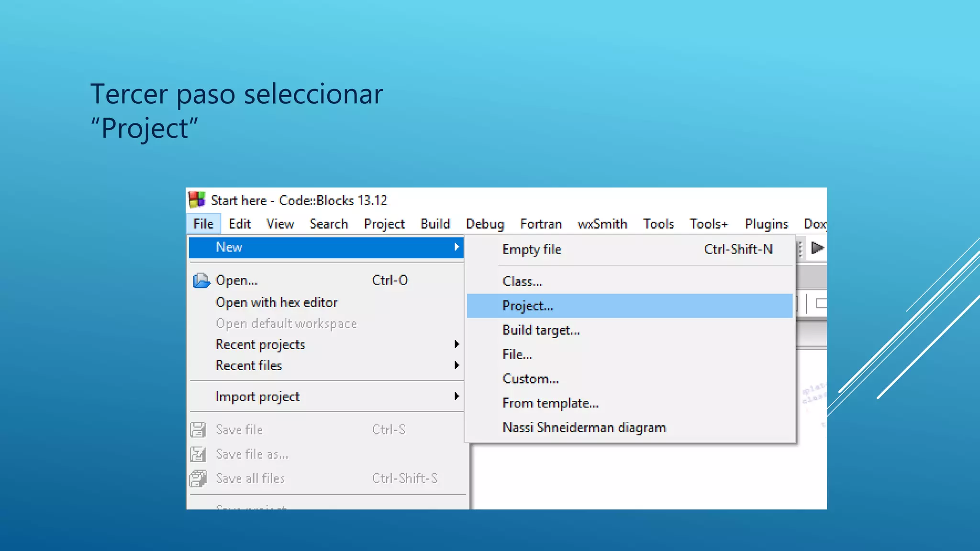Select Project... in New submenu
This screenshot has height=551, width=980.
(x=630, y=306)
